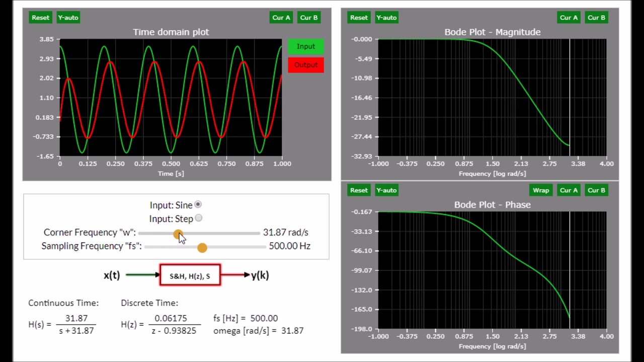Click the 0.06175 numerator value
644x362 pixels.
click(171, 318)
